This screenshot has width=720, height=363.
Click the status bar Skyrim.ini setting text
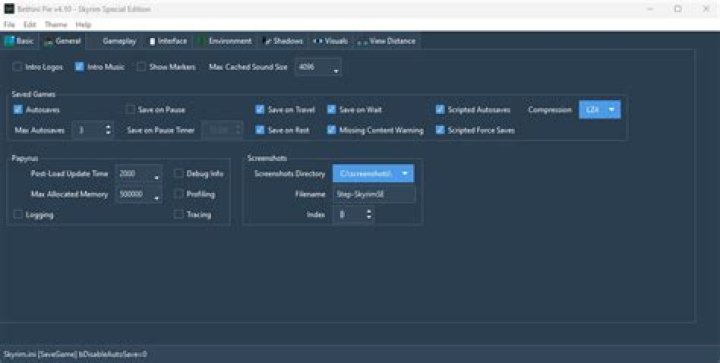tap(75, 354)
